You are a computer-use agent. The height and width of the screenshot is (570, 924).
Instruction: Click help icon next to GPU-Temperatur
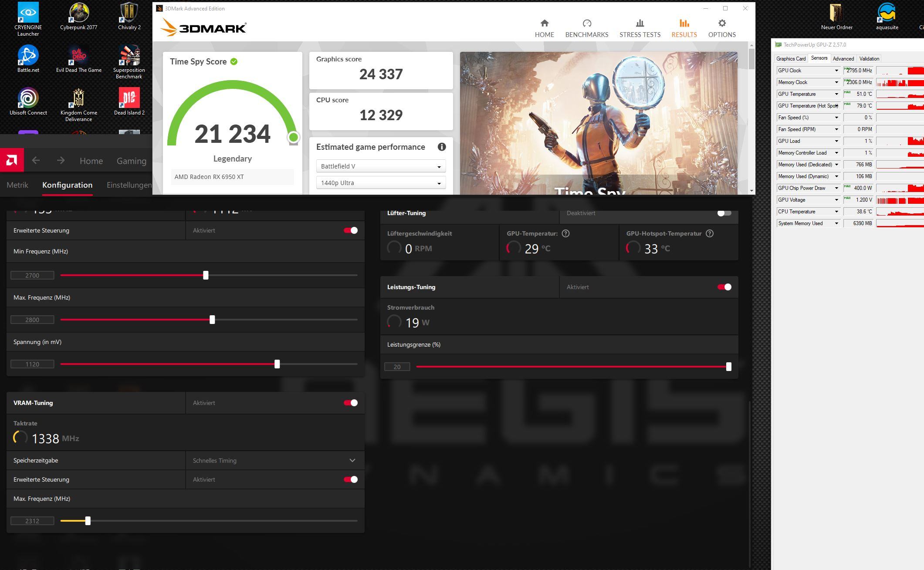[565, 233]
